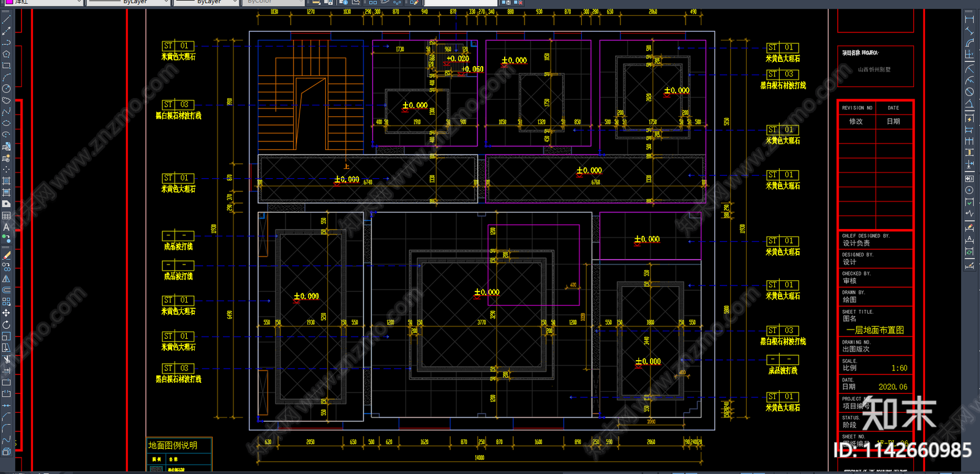Choose the Aligned Dimension tool

click(x=970, y=31)
